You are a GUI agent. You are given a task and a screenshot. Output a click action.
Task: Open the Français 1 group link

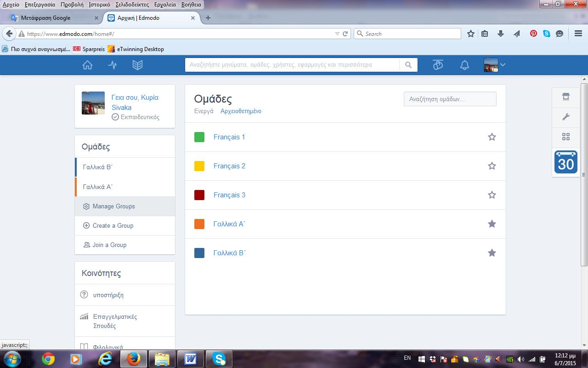click(229, 137)
